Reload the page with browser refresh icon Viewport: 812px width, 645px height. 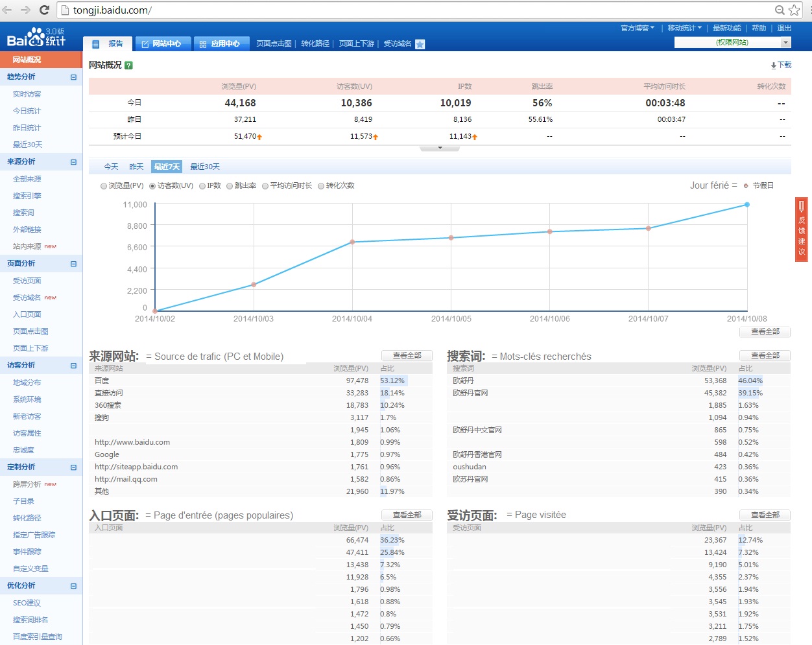pyautogui.click(x=44, y=10)
